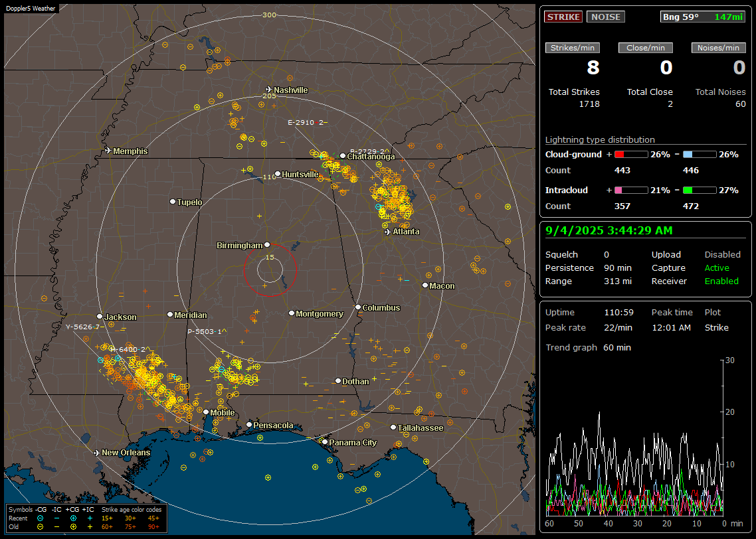The height and width of the screenshot is (539, 756).
Task: Click the date and time 9/4/2025 3:44:29 AM
Action: pyautogui.click(x=609, y=230)
